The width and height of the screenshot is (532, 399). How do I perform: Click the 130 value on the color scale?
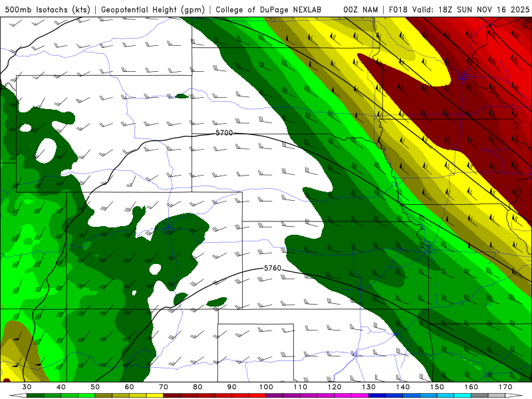369,387
